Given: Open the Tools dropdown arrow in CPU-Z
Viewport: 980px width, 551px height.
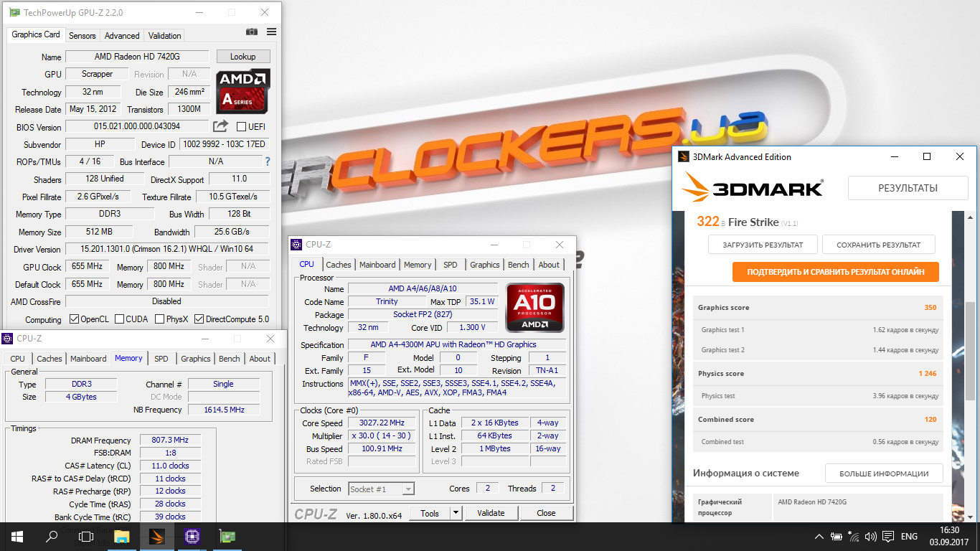Looking at the screenshot, I should pyautogui.click(x=455, y=513).
